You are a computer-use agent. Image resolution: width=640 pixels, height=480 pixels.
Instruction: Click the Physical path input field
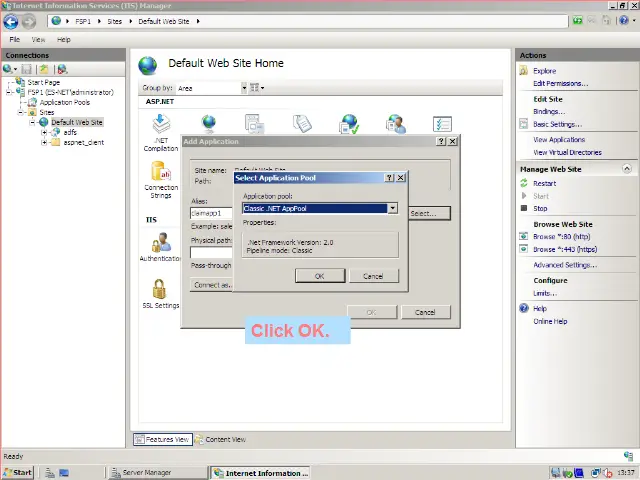[x=211, y=252]
